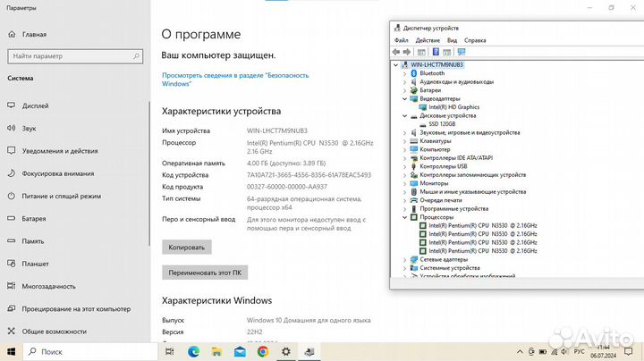Collapse the Процессоры category
644x361 pixels.
[404, 217]
